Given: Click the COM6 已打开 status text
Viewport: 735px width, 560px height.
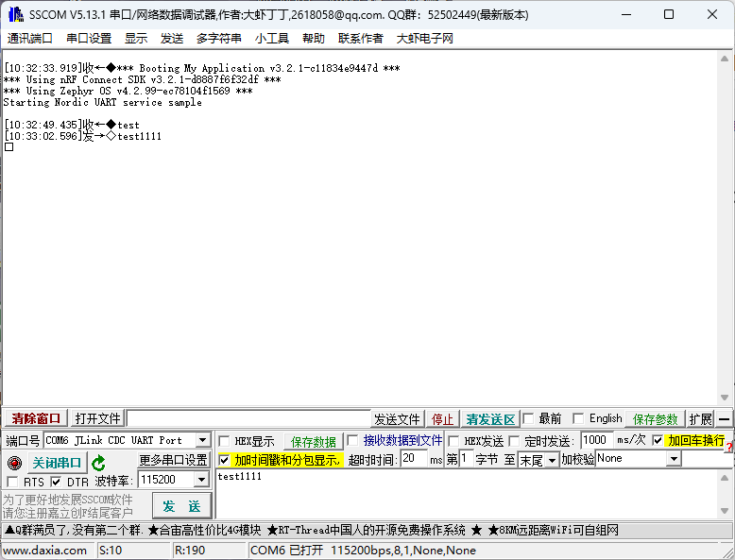Looking at the screenshot, I should coord(364,551).
